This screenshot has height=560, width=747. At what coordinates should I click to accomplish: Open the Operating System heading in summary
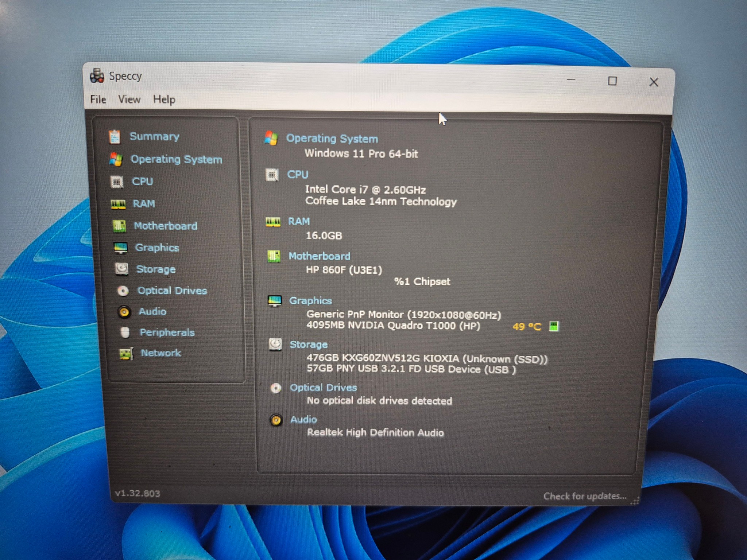coord(332,139)
